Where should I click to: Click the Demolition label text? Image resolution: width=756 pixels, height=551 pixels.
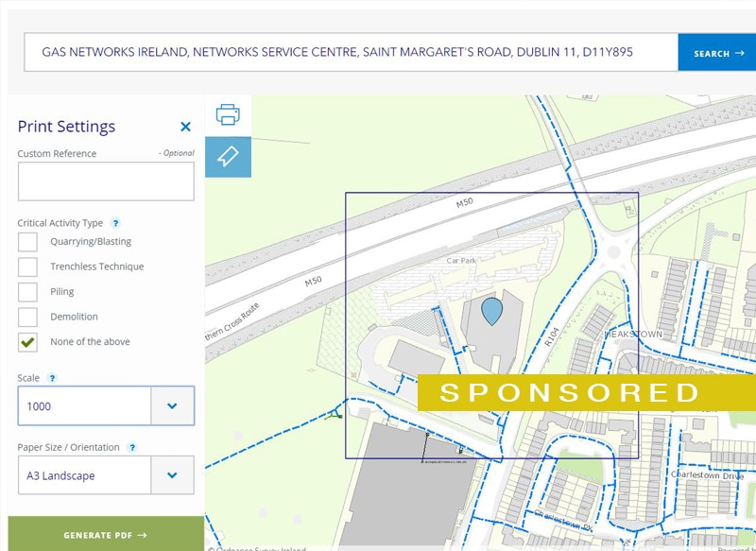pos(74,317)
